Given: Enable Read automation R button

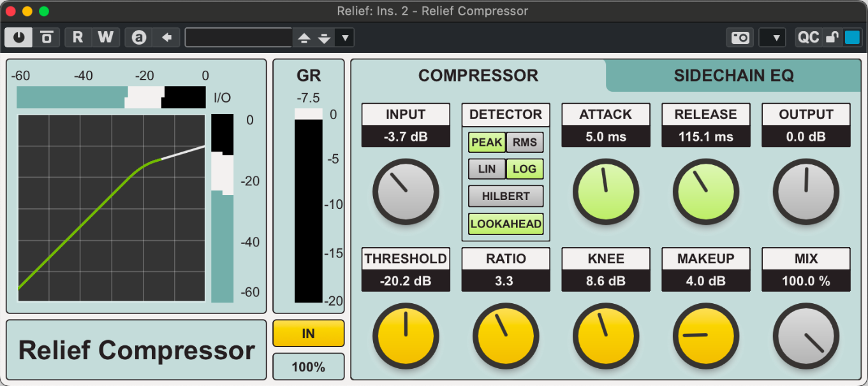Looking at the screenshot, I should coord(78,38).
